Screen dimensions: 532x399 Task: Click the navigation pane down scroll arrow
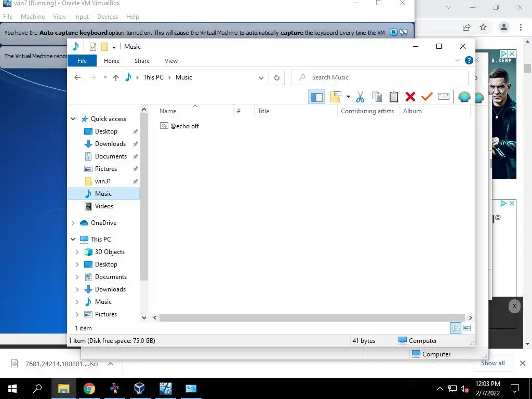click(x=144, y=318)
